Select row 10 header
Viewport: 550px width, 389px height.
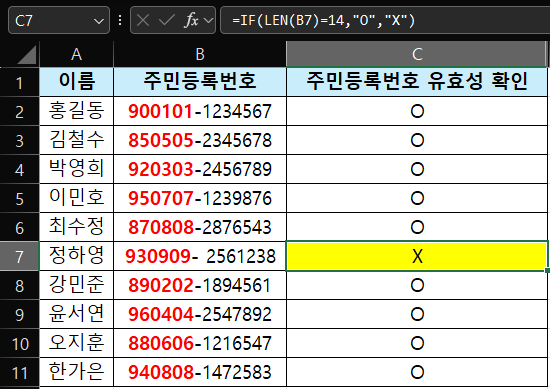coord(19,343)
